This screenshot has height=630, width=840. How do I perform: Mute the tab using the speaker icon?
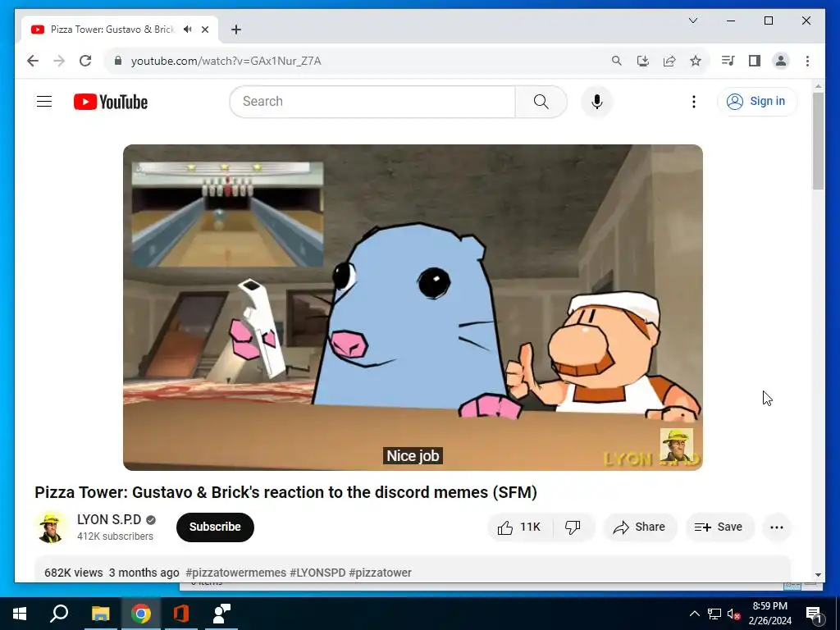187,30
